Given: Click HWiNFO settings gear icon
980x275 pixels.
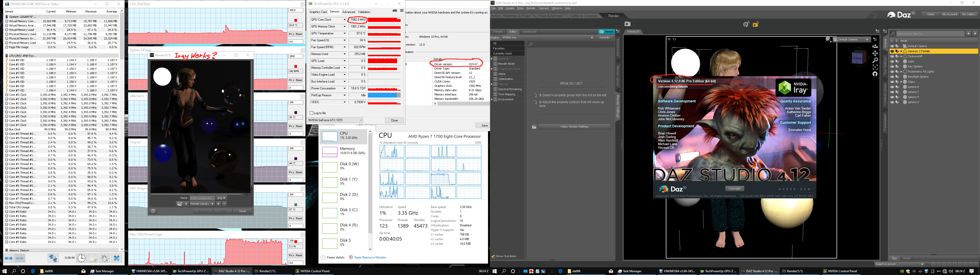Looking at the screenshot, I should tap(105, 258).
